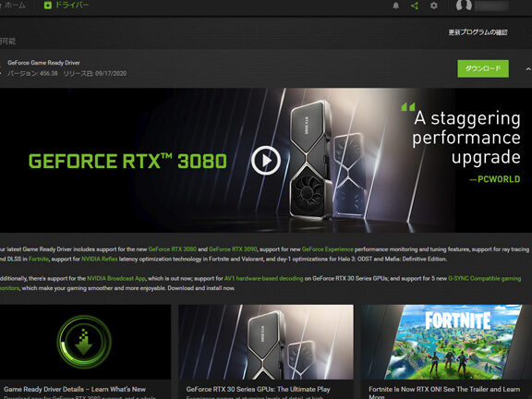Open AV1 hardware-based decoding link
Screen dimensions: 532x399
click(x=263, y=278)
